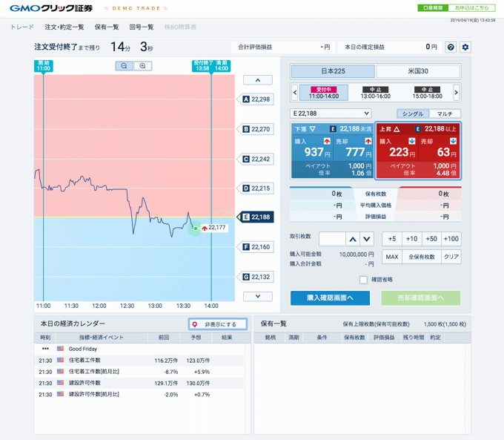This screenshot has width=504, height=440.
Task: Click the 売却確認画面へ button
Action: pyautogui.click(x=421, y=298)
